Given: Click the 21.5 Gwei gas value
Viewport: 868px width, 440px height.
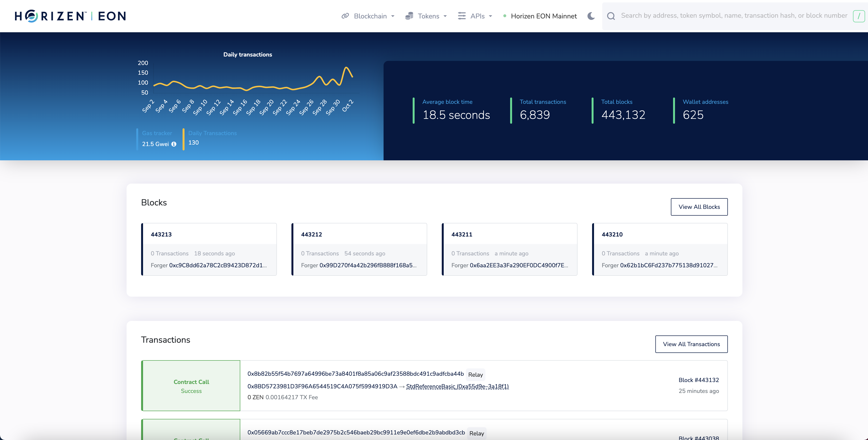Looking at the screenshot, I should pos(155,144).
